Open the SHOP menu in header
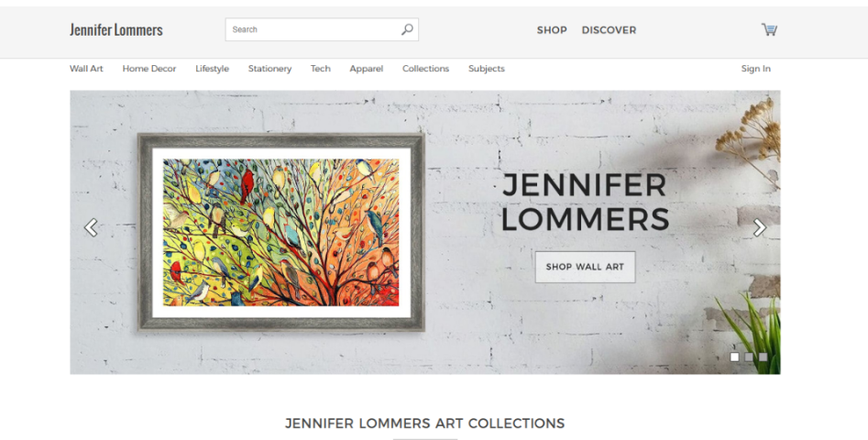The image size is (868, 440). click(552, 30)
